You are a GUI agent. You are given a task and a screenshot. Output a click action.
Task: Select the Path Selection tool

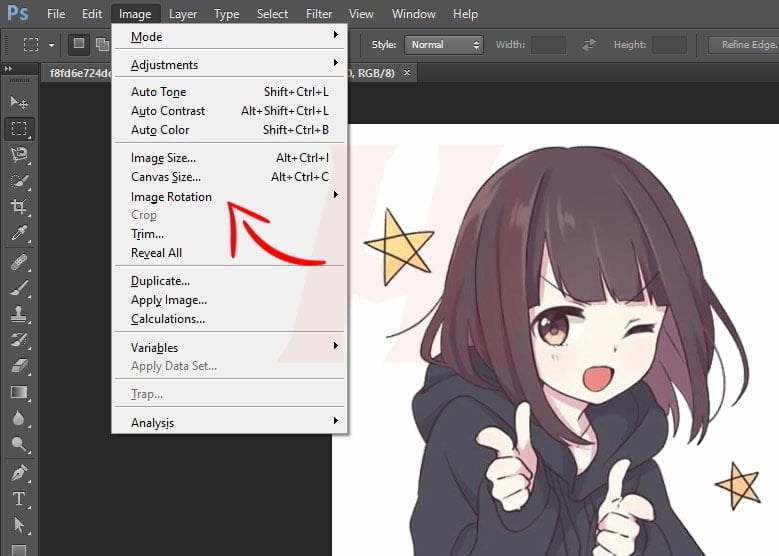19,525
